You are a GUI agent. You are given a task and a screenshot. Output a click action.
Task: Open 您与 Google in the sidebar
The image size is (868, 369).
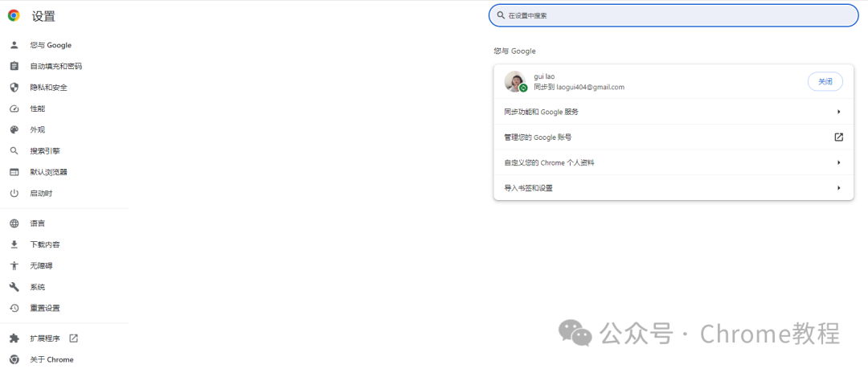point(51,46)
